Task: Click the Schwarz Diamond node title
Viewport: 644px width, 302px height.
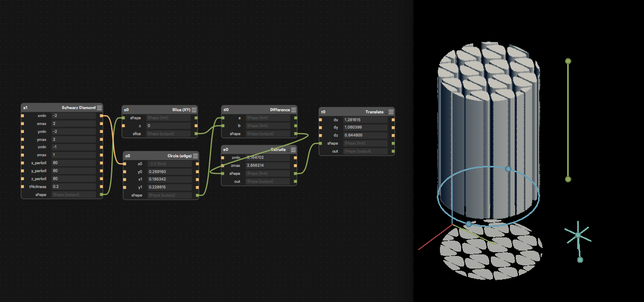Action: pos(78,108)
